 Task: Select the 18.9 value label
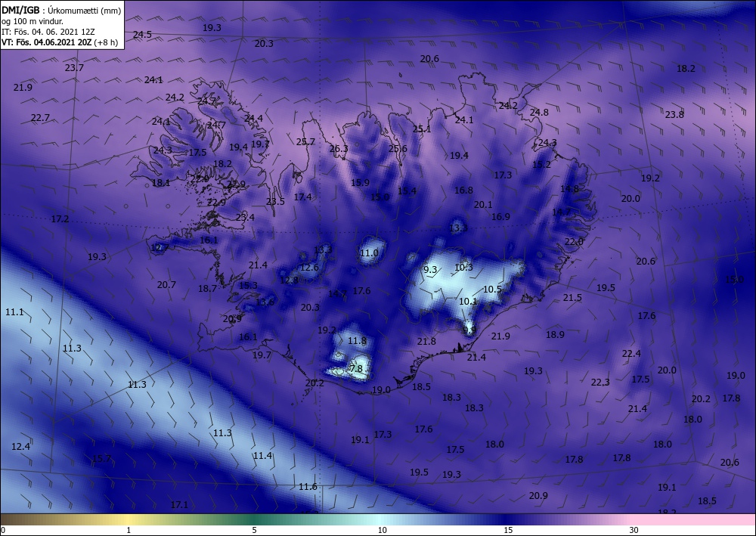(556, 334)
